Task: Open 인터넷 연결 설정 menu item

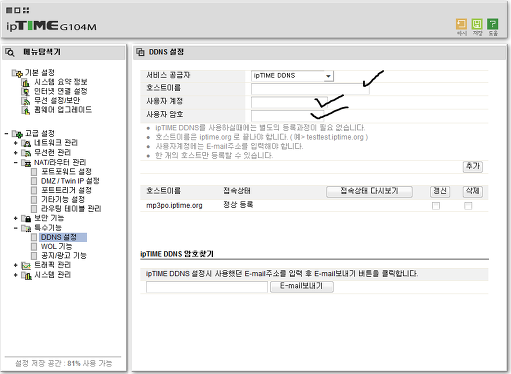Action: (x=61, y=91)
